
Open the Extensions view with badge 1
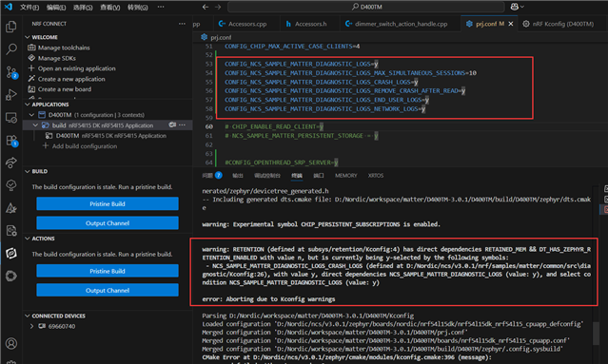(x=11, y=140)
